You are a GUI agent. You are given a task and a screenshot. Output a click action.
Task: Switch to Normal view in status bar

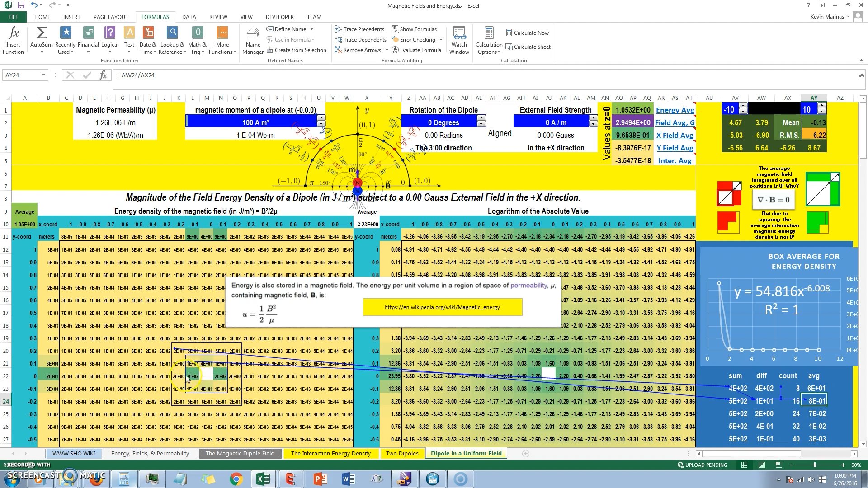[x=744, y=465]
